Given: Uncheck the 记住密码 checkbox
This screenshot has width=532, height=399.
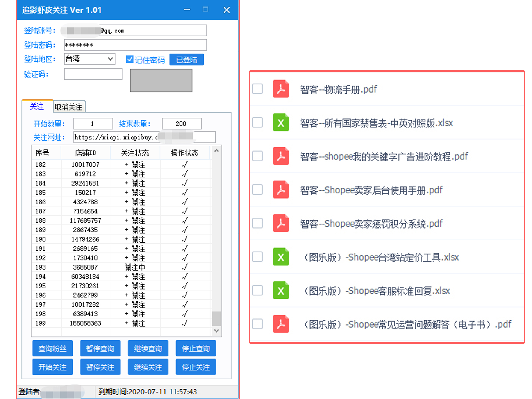Looking at the screenshot, I should (x=130, y=59).
